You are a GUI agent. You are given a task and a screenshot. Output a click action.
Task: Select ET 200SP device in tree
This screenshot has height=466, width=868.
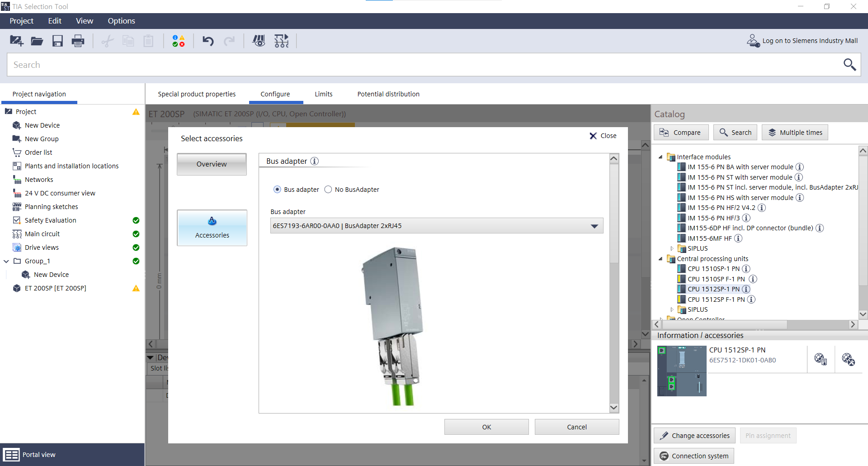(55, 288)
